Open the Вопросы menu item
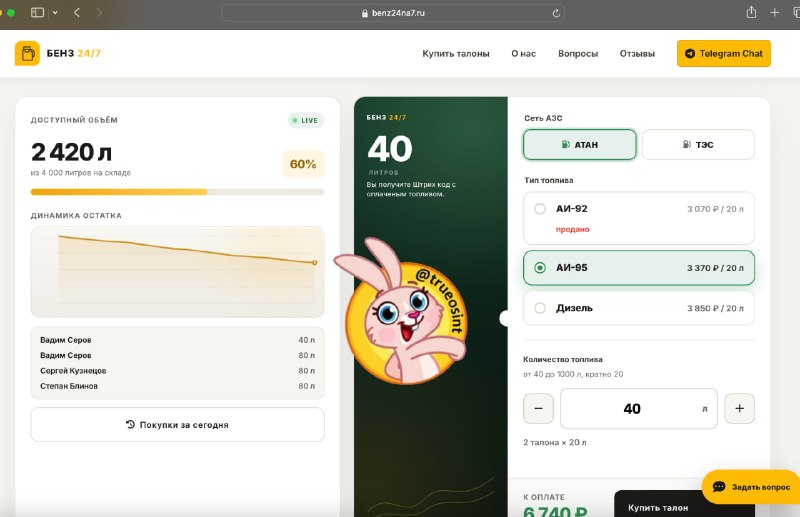 578,54
